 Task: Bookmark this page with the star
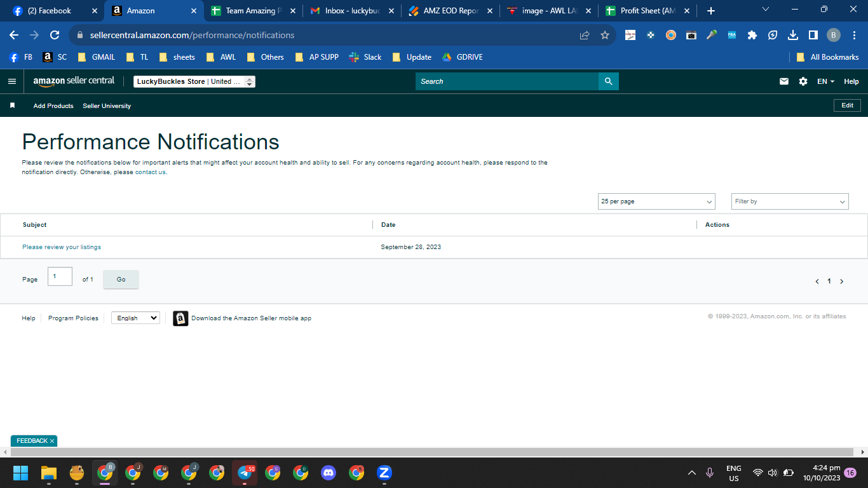click(605, 35)
